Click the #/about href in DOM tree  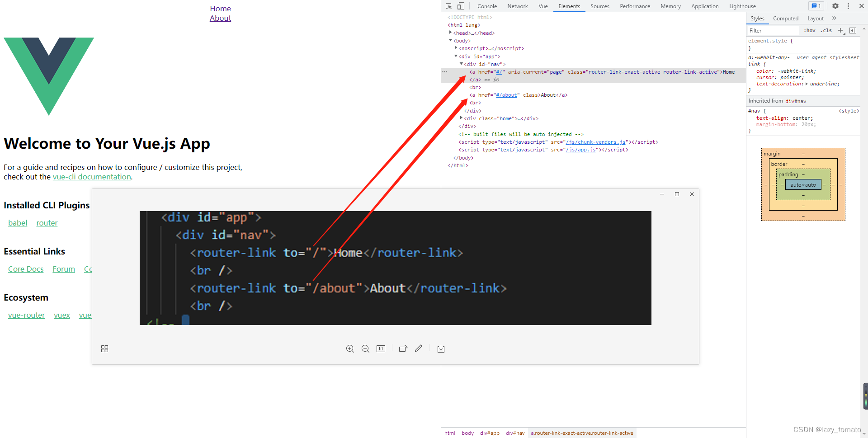tap(506, 95)
